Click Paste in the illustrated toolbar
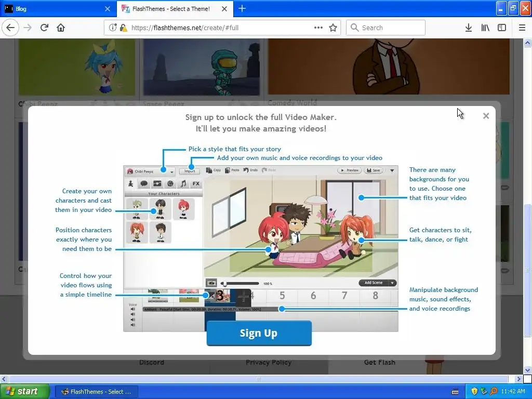Screen dimensions: 532x399 click(232, 170)
